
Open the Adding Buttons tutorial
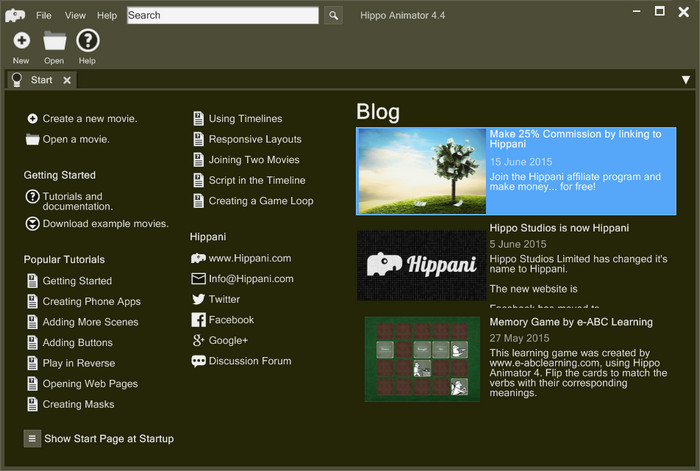78,342
